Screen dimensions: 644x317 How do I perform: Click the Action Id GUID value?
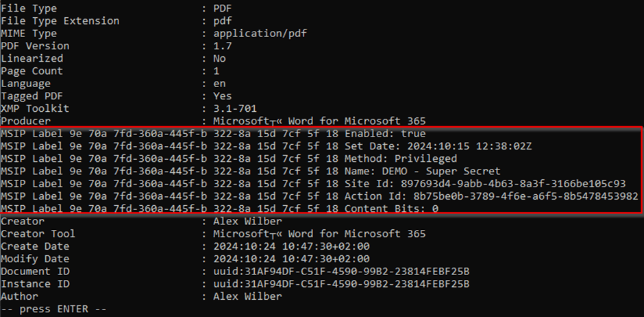coord(519,196)
